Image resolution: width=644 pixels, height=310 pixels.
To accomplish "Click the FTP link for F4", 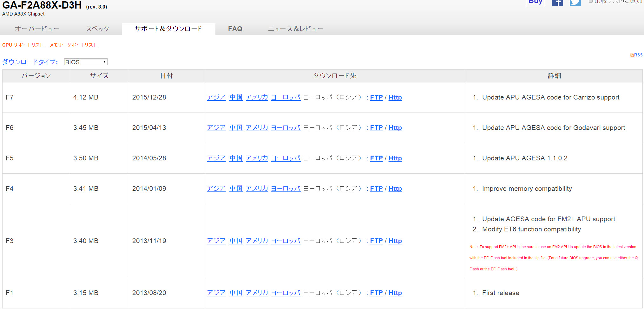I will click(x=377, y=189).
